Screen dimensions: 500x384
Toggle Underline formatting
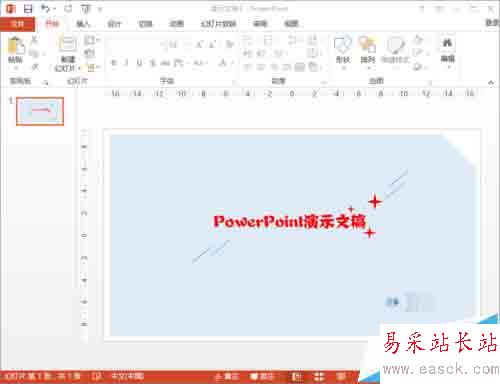tap(140, 62)
